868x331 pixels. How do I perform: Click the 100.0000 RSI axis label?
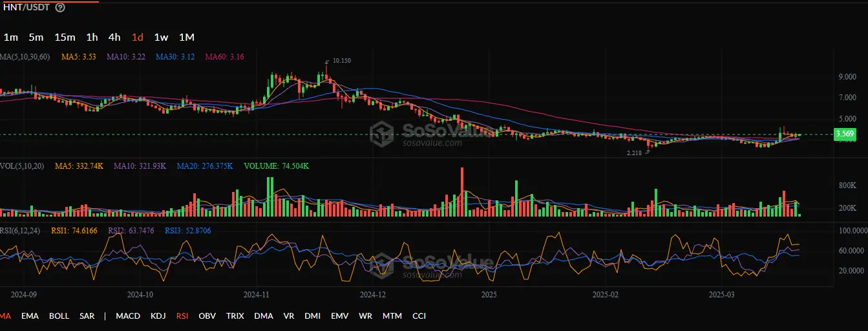[x=853, y=231]
